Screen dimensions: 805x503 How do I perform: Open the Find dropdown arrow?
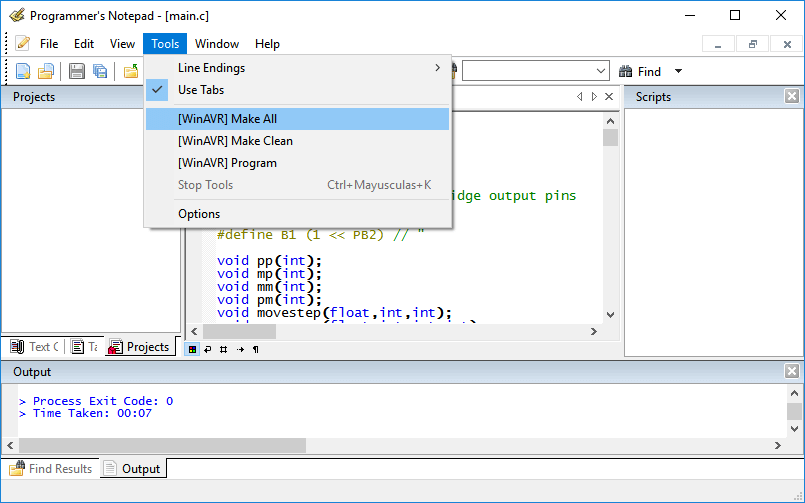pyautogui.click(x=678, y=71)
